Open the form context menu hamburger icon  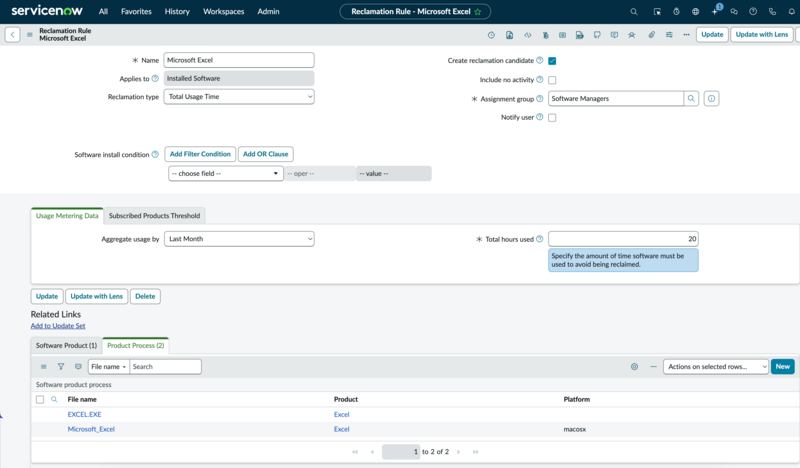click(30, 35)
